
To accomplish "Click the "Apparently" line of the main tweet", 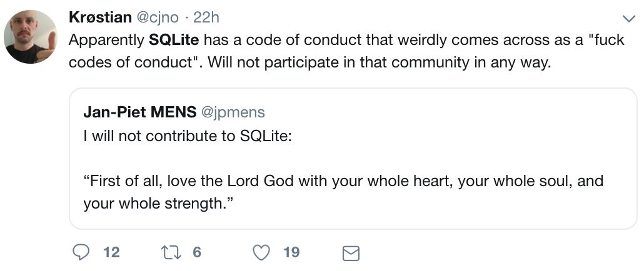I will tap(108, 40).
